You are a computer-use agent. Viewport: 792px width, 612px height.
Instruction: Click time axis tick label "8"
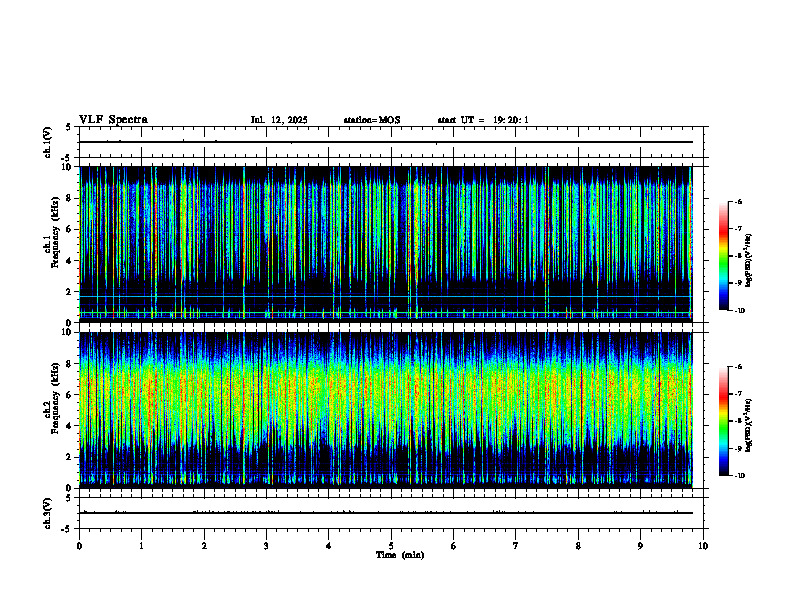pos(578,546)
